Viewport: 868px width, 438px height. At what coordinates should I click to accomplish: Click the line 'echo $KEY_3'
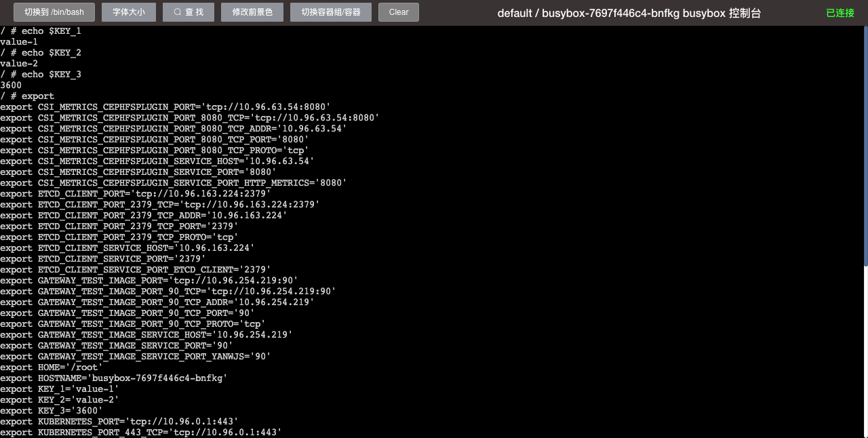(41, 75)
